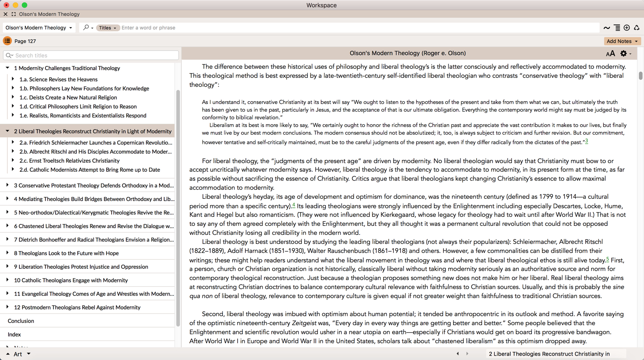Click the indented lines icon beside the search box
The width and height of the screenshot is (644, 360).
tap(617, 28)
